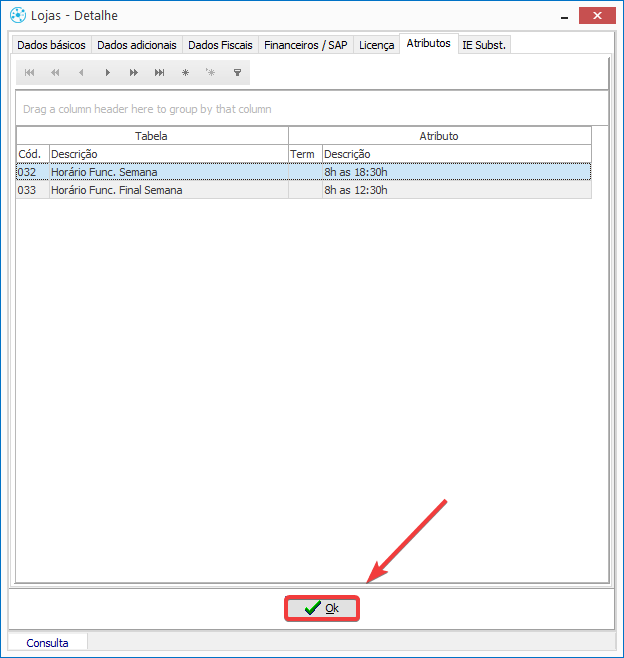The image size is (624, 658).
Task: Jump to last record in navigator
Action: [159, 73]
